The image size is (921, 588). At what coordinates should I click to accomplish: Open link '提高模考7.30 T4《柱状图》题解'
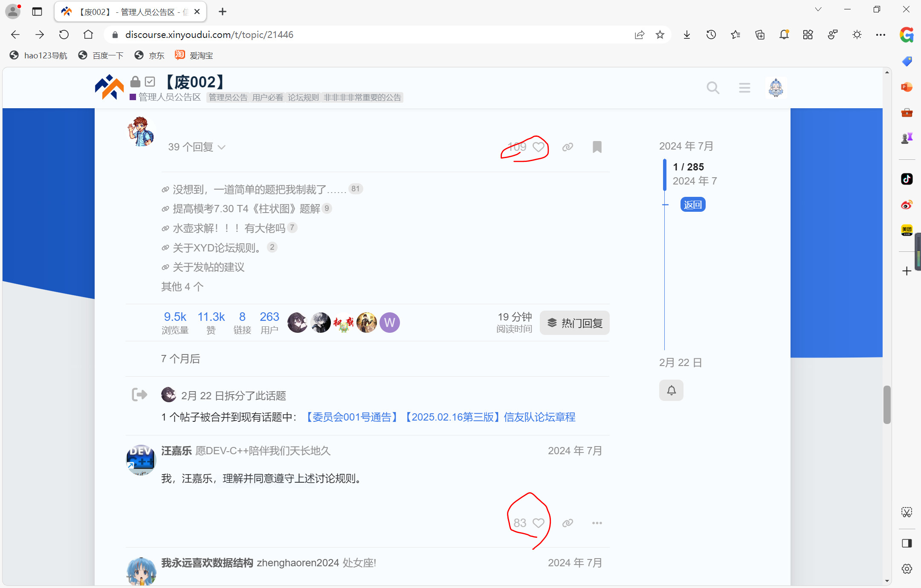click(246, 209)
